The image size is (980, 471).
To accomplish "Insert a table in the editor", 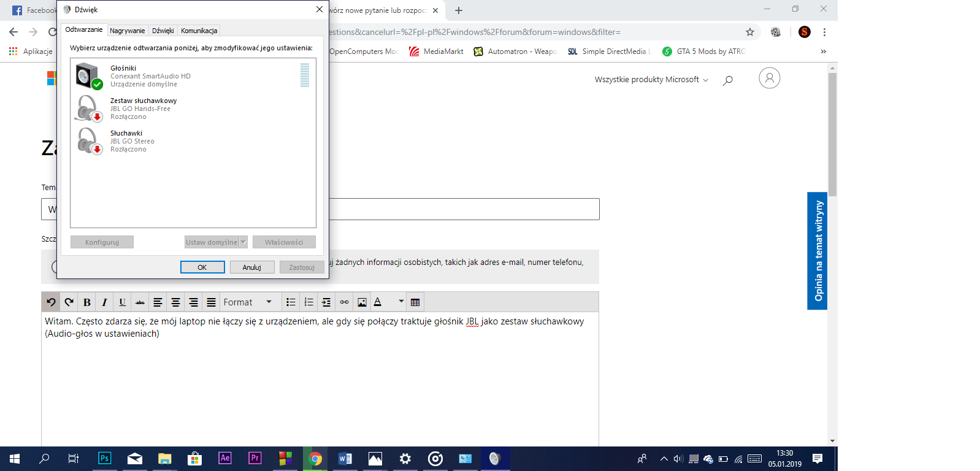I will pos(415,302).
